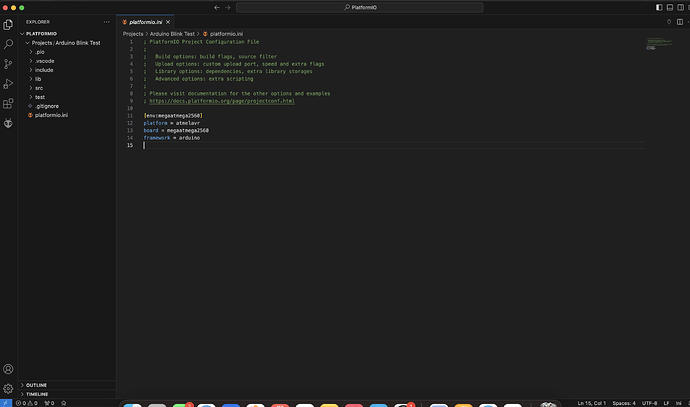This screenshot has width=690, height=407.
Task: Click the 'board = megaatmega2560' line
Action: point(176,131)
